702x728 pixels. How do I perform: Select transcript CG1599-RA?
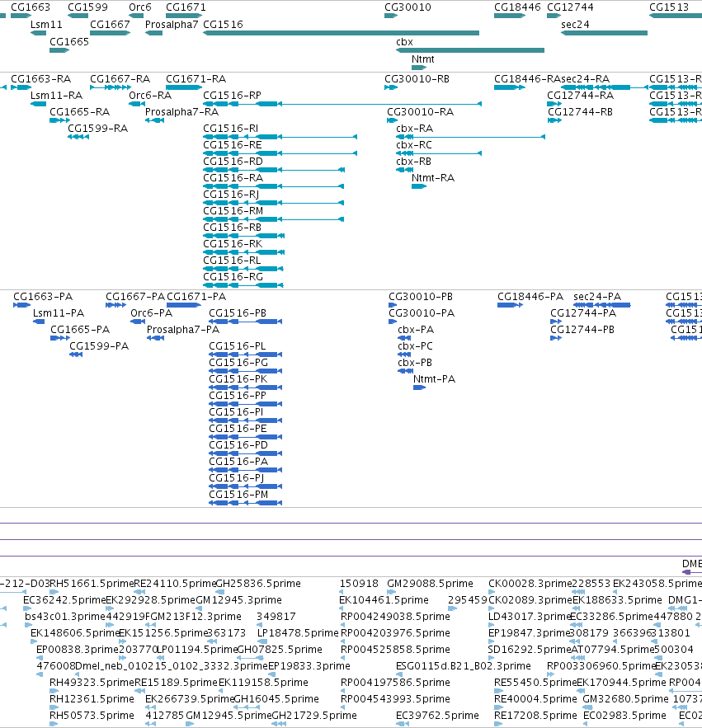click(78, 137)
